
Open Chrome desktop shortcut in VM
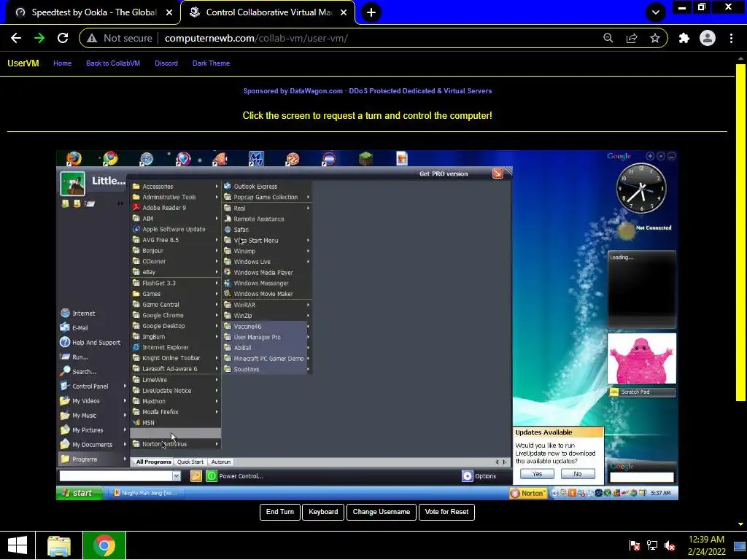click(109, 158)
